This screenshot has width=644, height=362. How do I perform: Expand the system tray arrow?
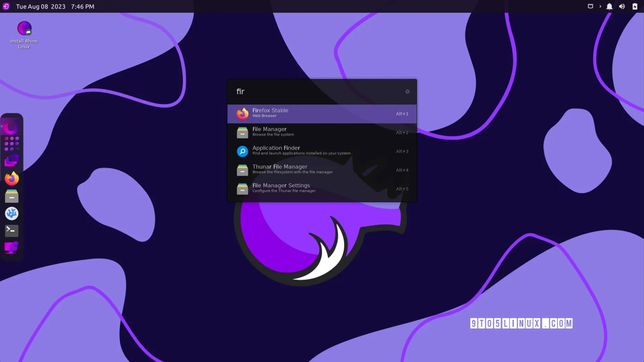tap(600, 6)
